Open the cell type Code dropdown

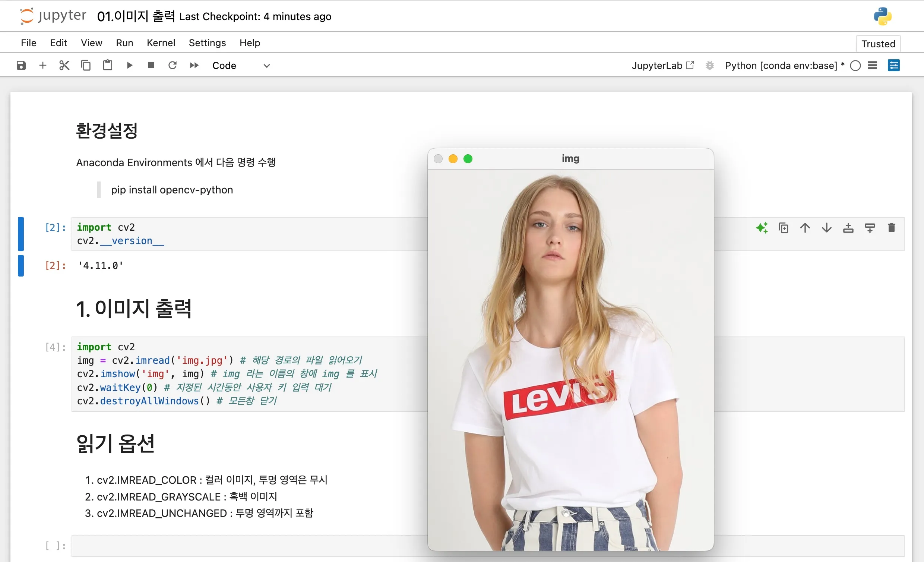(x=241, y=66)
